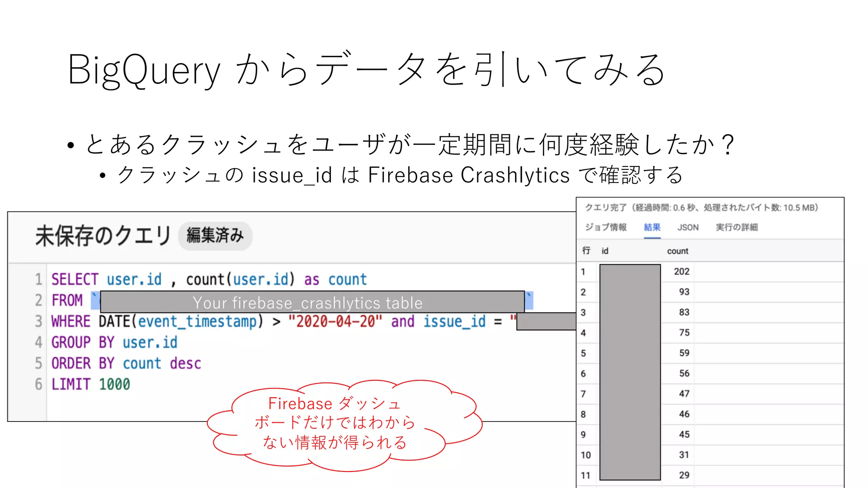
Task: Click line number 6 in the gutter
Action: [39, 384]
